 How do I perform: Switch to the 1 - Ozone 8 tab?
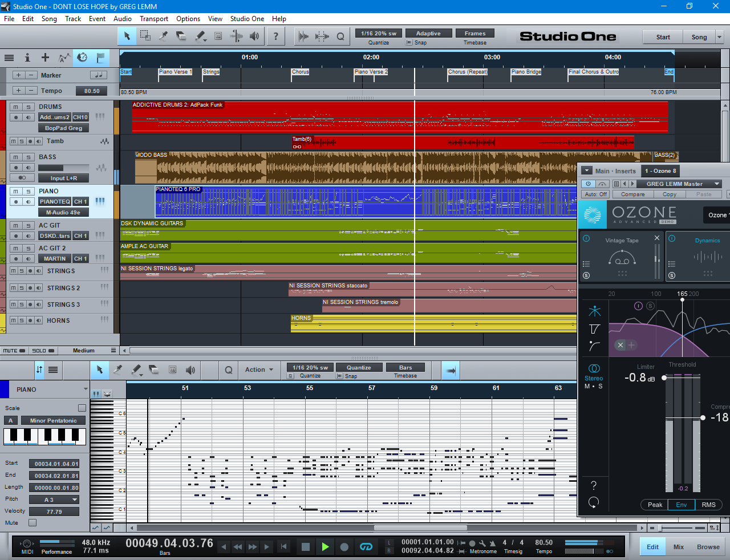[x=660, y=171]
